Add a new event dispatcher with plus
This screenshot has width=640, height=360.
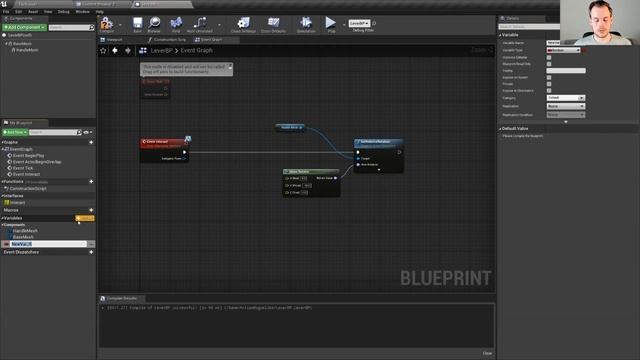(91, 252)
